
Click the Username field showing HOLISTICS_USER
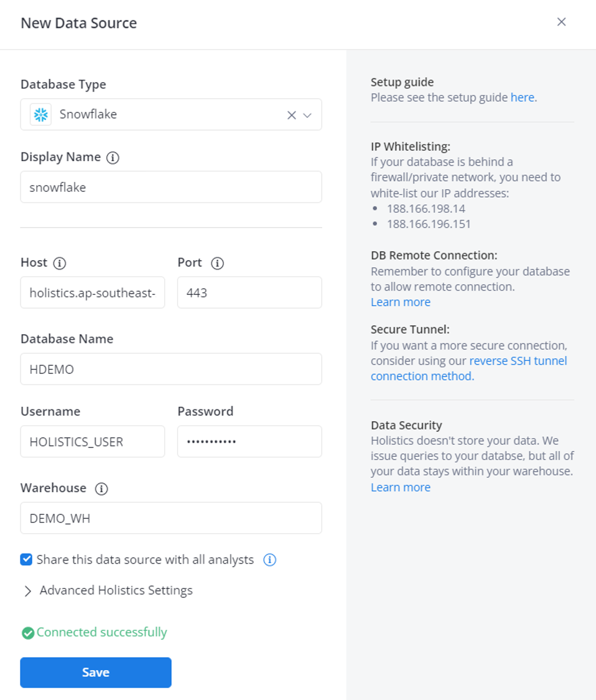92,441
